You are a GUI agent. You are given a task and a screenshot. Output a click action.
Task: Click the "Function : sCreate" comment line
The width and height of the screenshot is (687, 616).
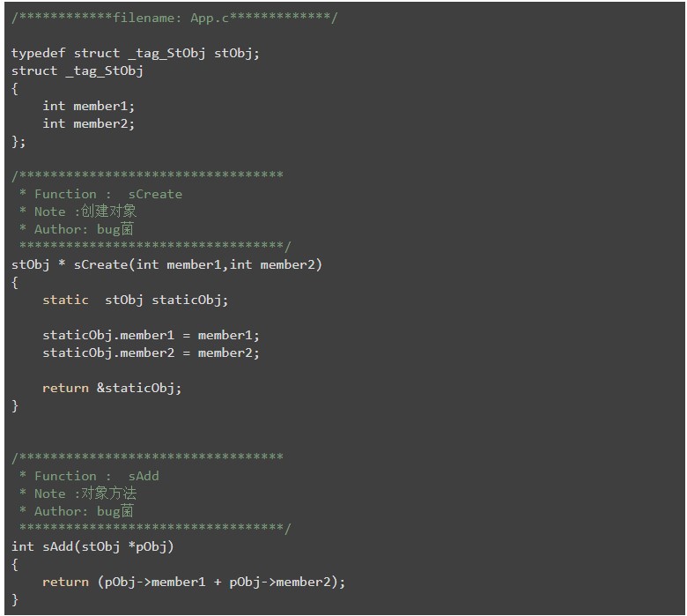pos(100,194)
